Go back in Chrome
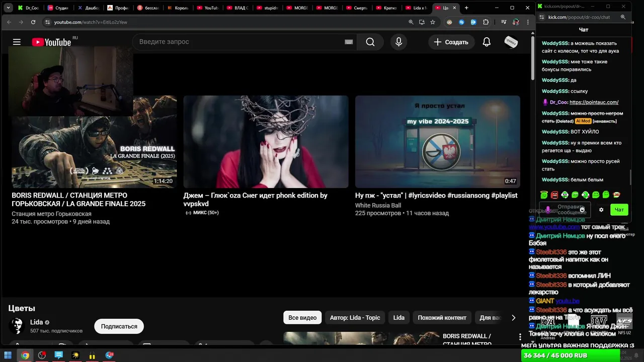644x362 pixels. pyautogui.click(x=9, y=22)
